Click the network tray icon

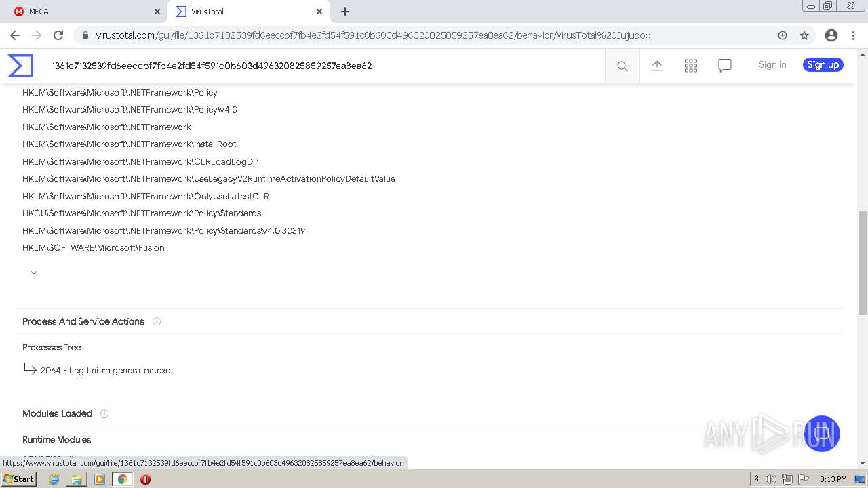pos(787,479)
